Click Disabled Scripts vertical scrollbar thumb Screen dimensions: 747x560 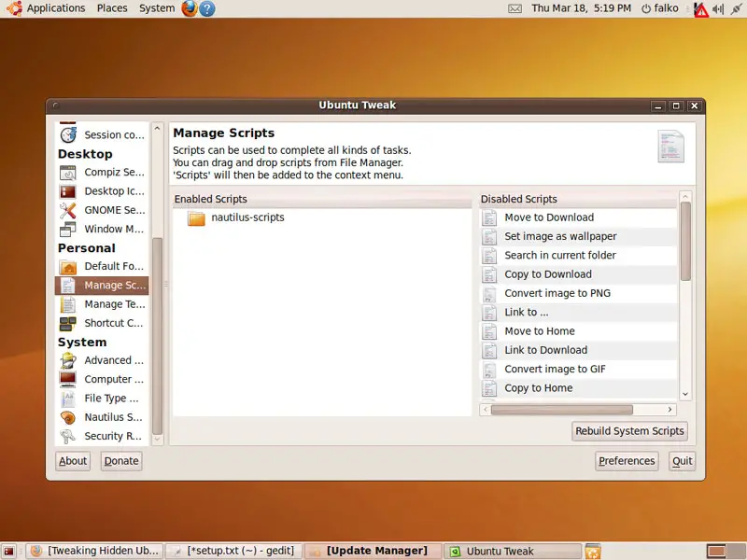tap(685, 242)
